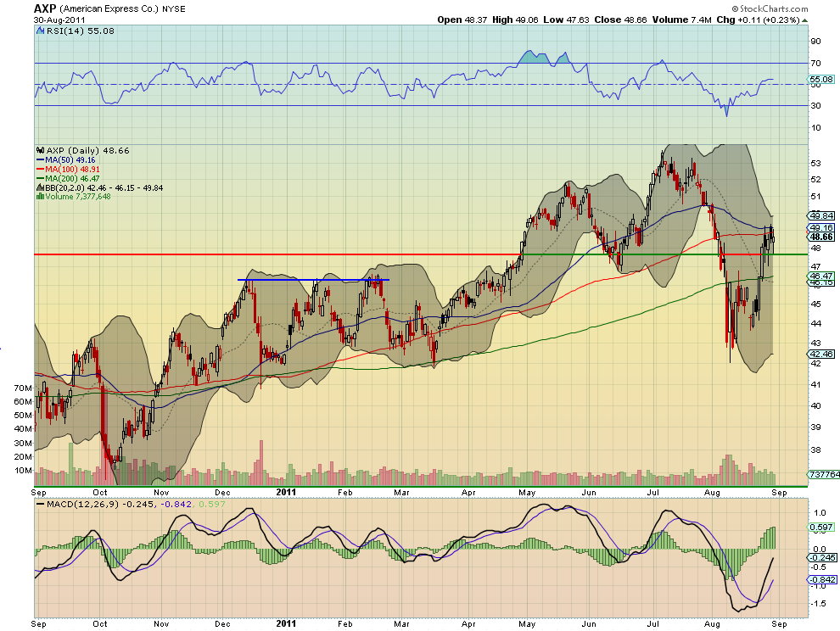Click the 'Chg +0.11 (+0.23%)' value
Image resolution: width=840 pixels, height=631 pixels.
pos(758,20)
